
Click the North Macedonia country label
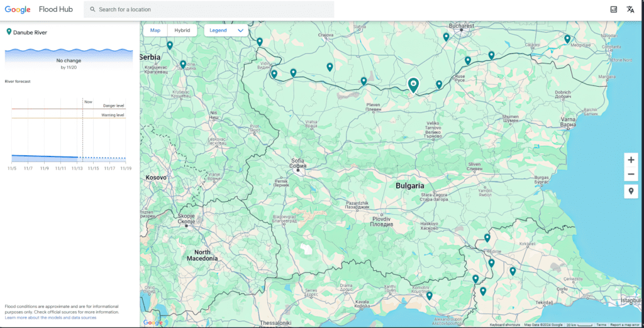(202, 255)
